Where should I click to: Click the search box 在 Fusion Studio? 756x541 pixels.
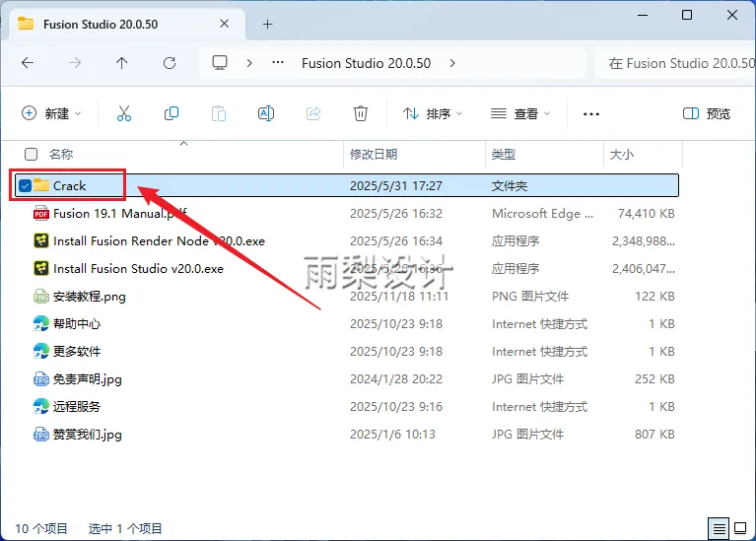tap(675, 63)
